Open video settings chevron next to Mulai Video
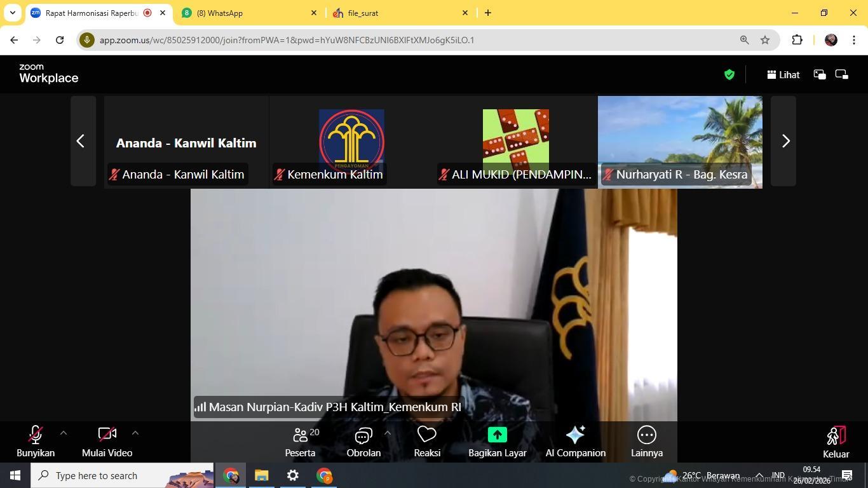The height and width of the screenshot is (488, 868). [x=135, y=433]
